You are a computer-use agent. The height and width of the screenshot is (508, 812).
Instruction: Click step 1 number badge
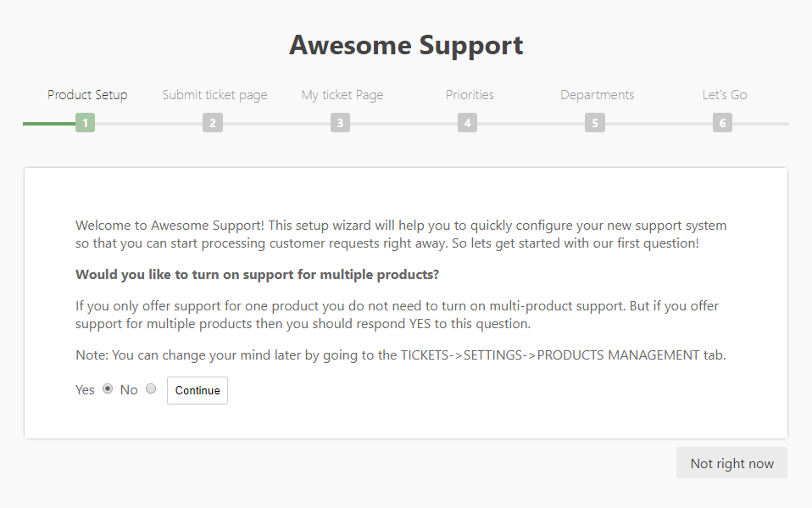point(85,123)
